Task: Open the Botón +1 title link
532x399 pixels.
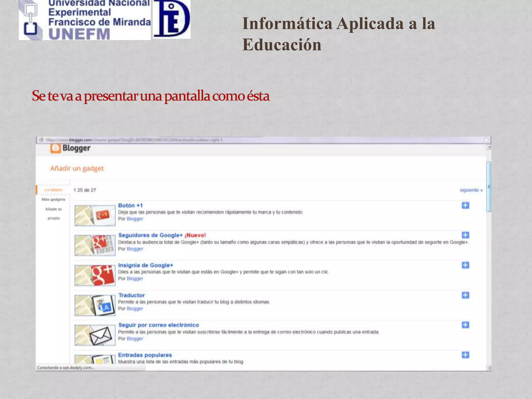Action: click(130, 205)
